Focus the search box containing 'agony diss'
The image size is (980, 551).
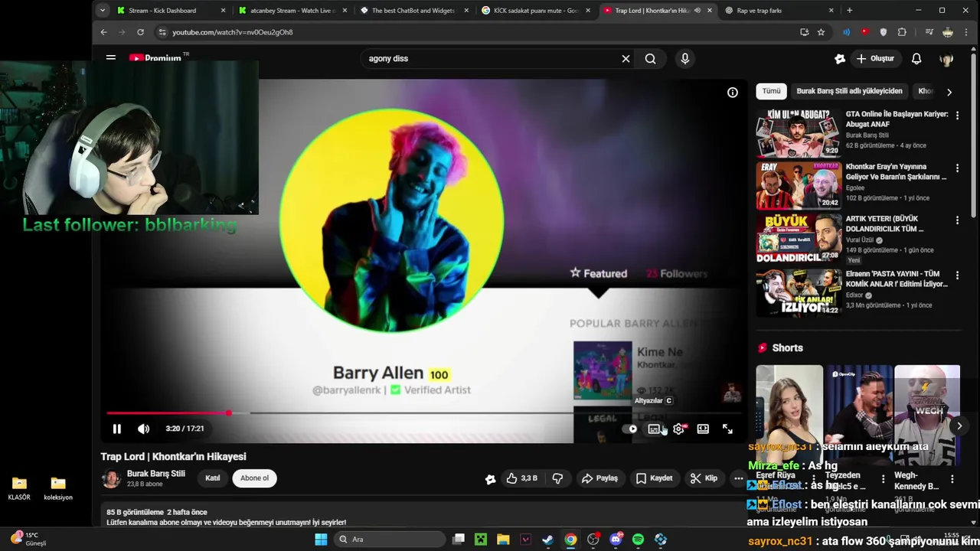pyautogui.click(x=490, y=58)
